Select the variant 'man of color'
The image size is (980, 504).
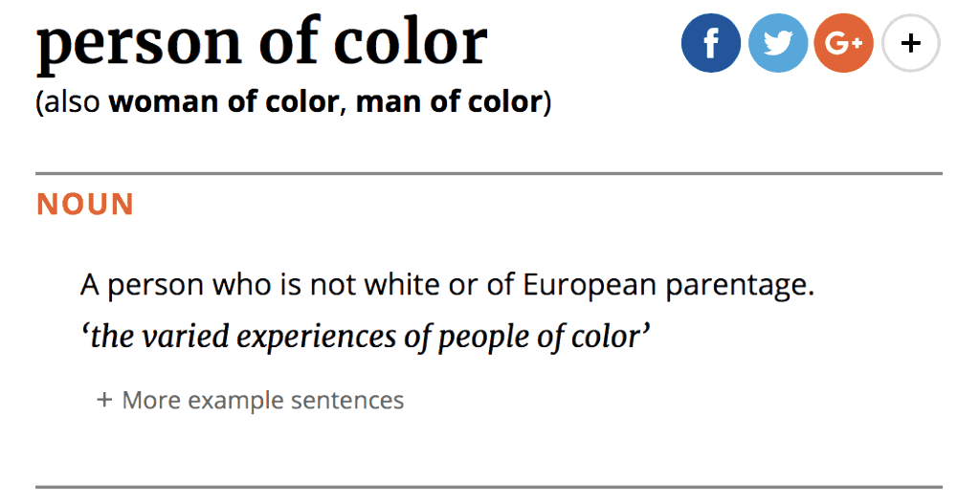449,101
